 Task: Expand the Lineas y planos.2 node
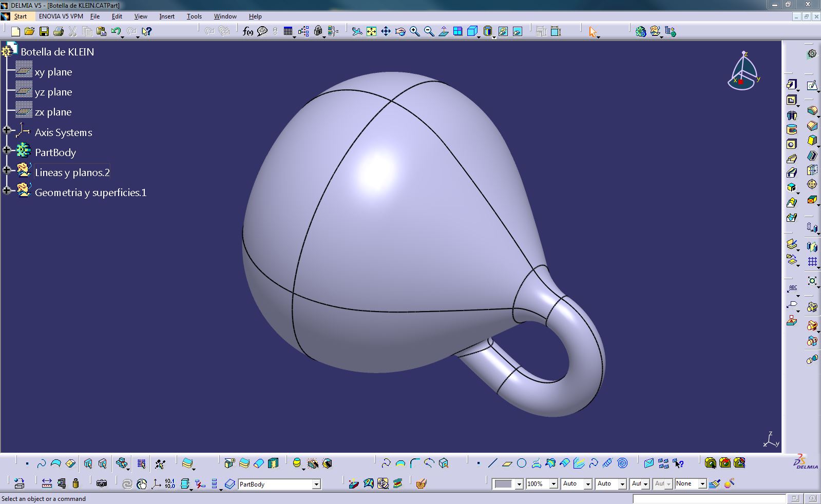(x=7, y=170)
